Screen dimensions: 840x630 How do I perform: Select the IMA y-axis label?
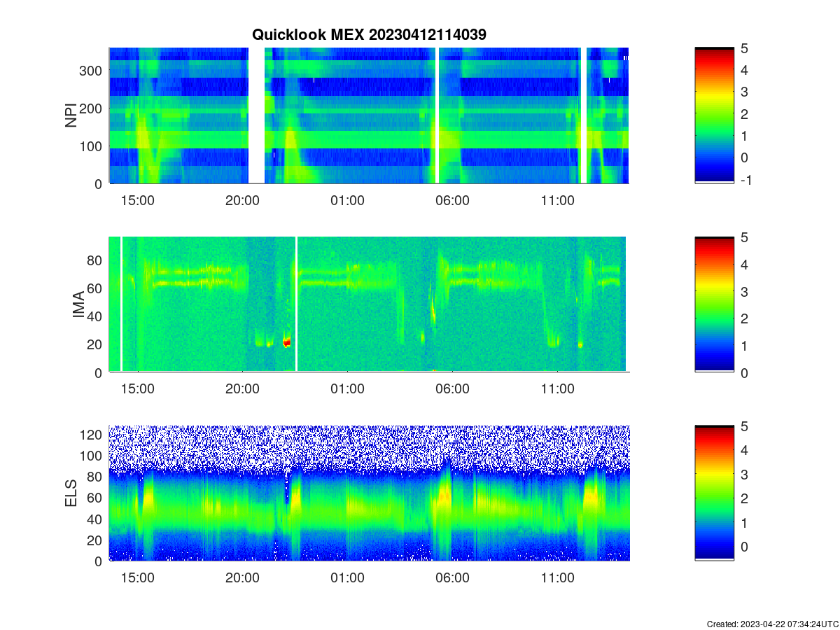point(78,305)
